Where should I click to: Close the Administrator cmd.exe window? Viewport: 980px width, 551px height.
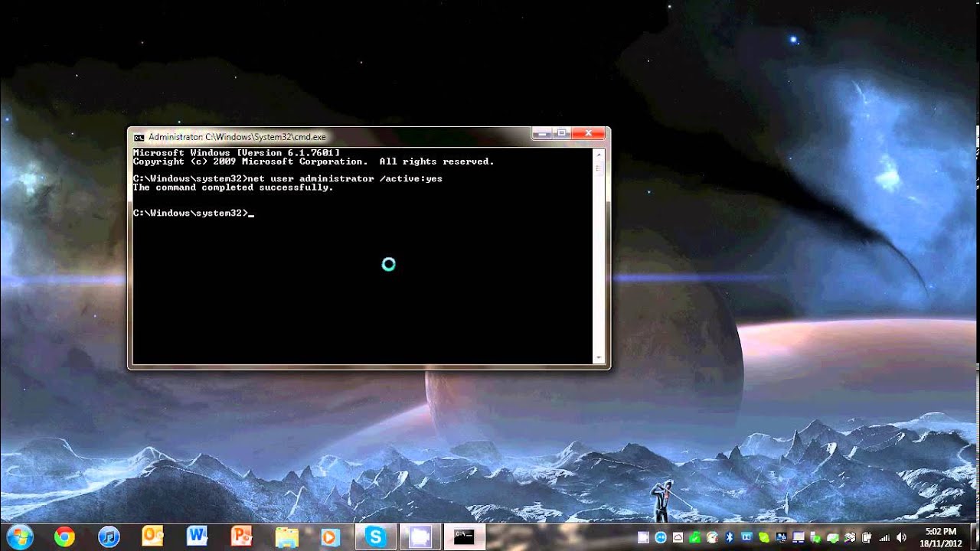(x=589, y=134)
